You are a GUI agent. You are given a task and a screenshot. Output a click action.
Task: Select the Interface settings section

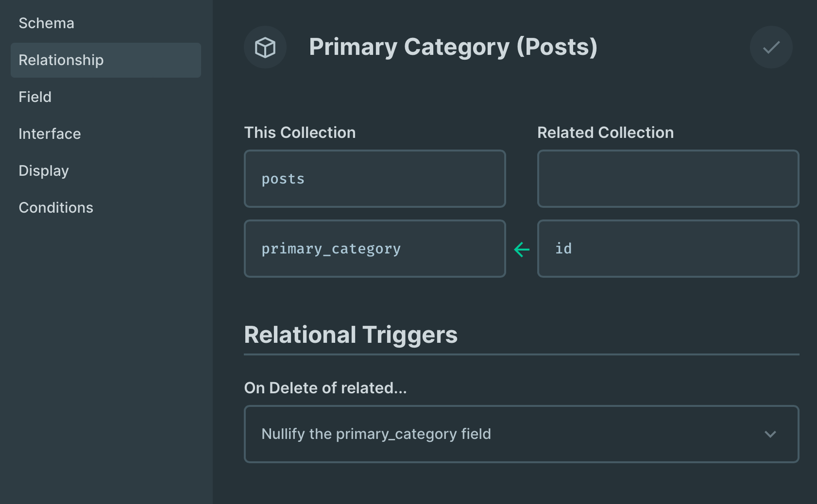(x=50, y=134)
